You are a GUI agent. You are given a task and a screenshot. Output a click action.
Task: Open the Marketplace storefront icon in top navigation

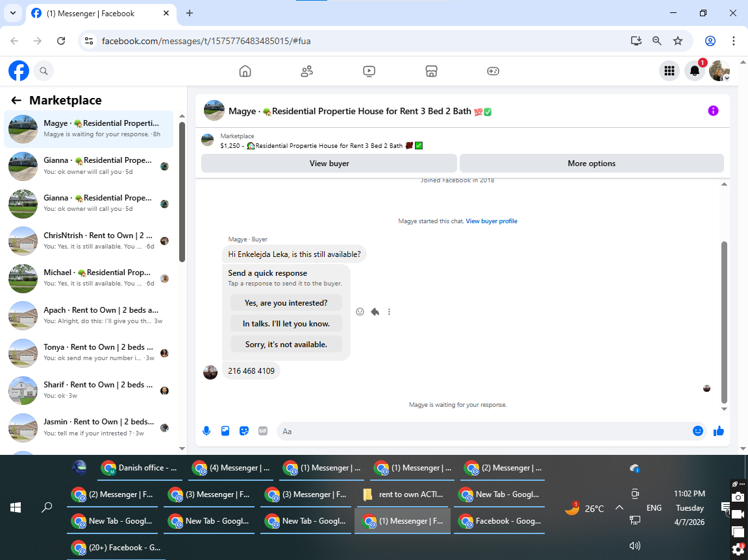point(431,71)
